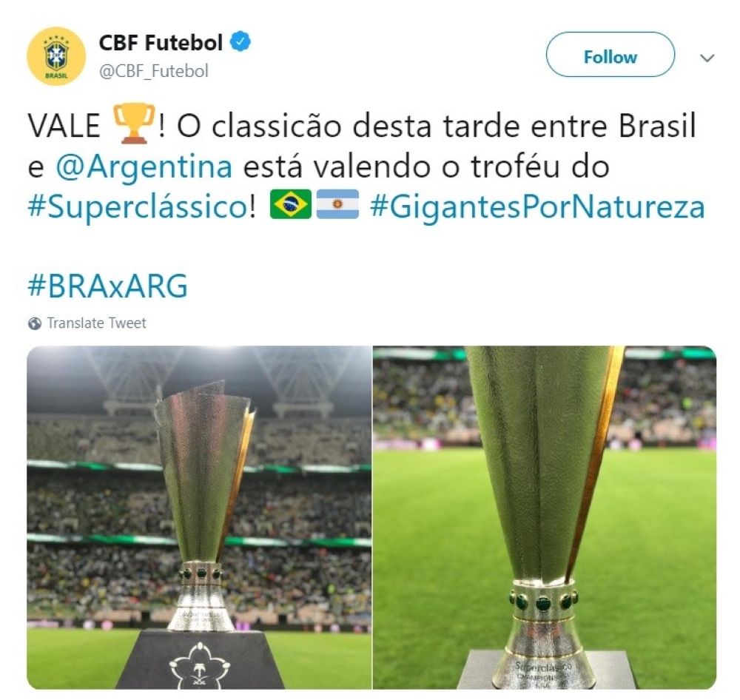The height and width of the screenshot is (700, 740).
Task: Click the Argentina flag emoji
Action: tap(337, 204)
